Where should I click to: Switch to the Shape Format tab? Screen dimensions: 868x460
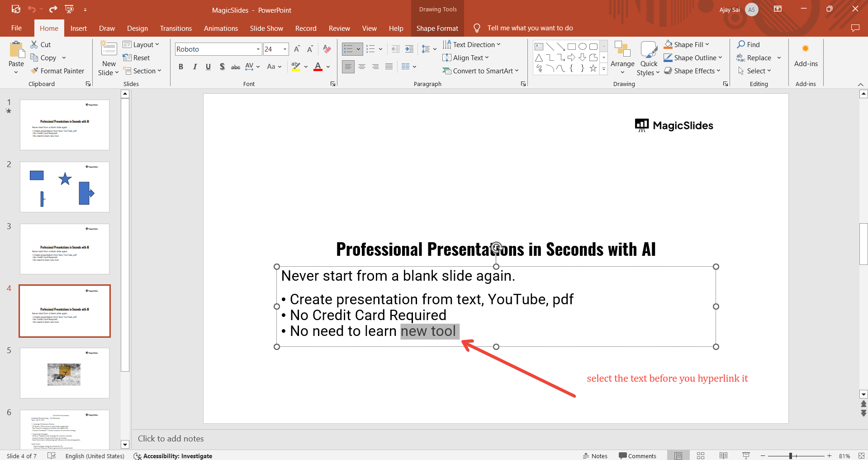pos(437,28)
